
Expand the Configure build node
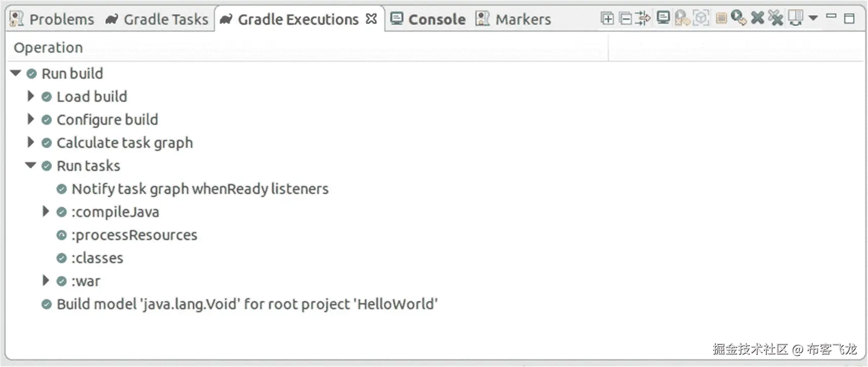30,119
